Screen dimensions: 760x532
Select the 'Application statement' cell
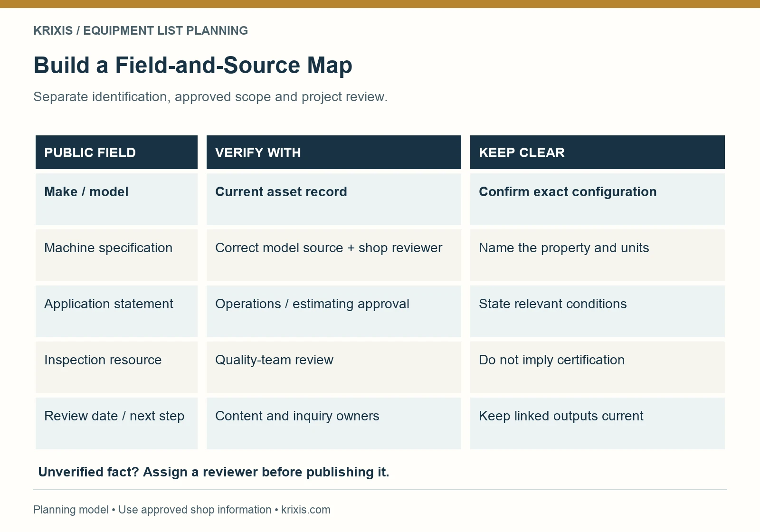[116, 312]
